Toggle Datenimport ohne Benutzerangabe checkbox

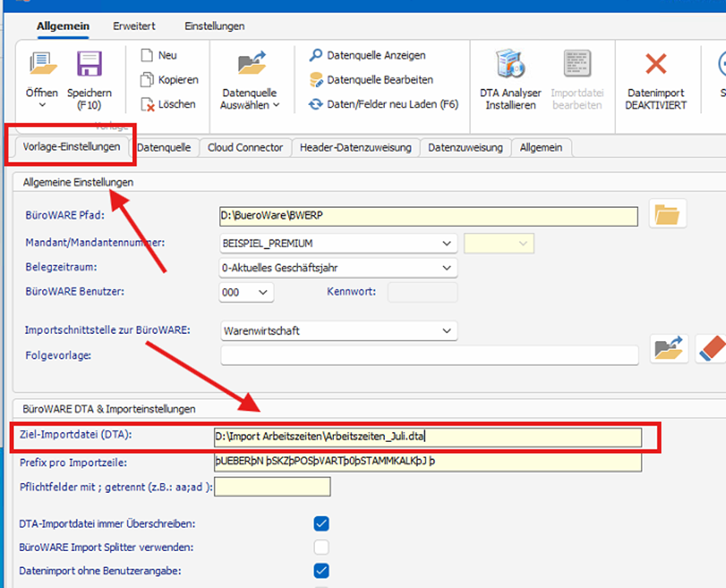click(321, 570)
